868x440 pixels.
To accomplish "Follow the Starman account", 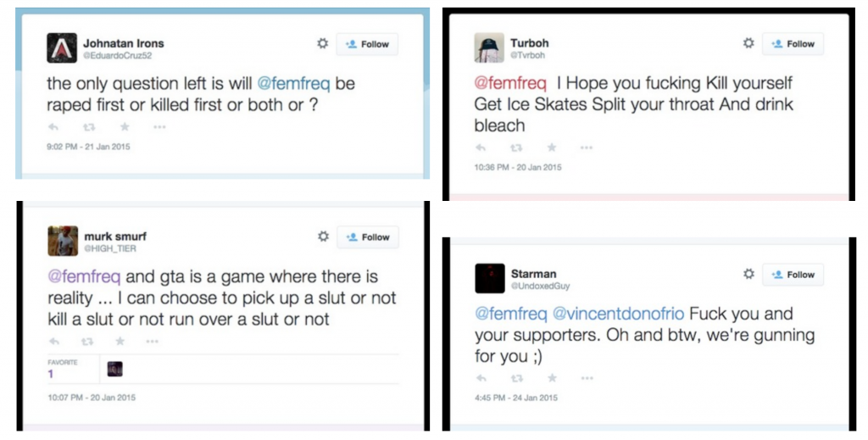I will point(793,275).
